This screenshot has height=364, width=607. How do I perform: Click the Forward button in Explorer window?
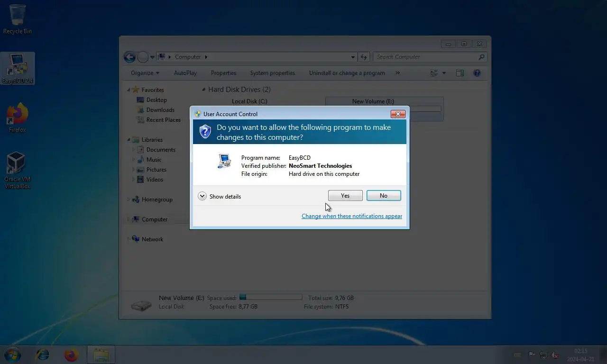click(143, 57)
